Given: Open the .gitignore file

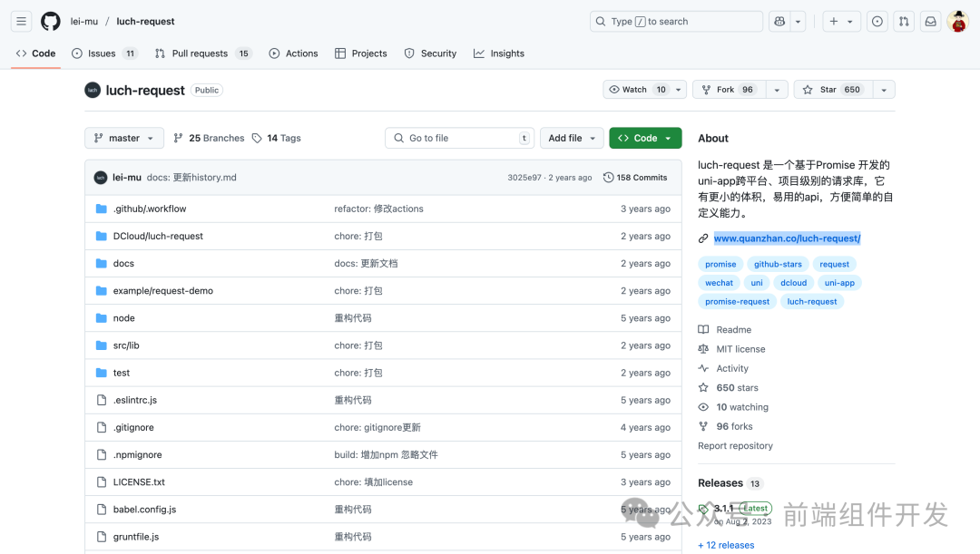Looking at the screenshot, I should click(x=133, y=427).
